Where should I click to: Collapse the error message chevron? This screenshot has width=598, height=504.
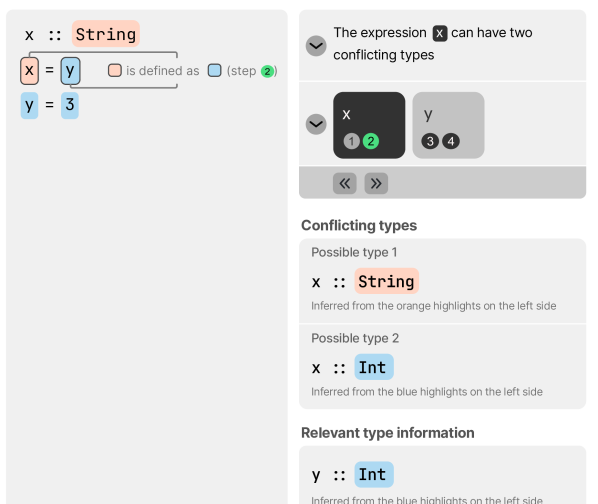click(316, 46)
